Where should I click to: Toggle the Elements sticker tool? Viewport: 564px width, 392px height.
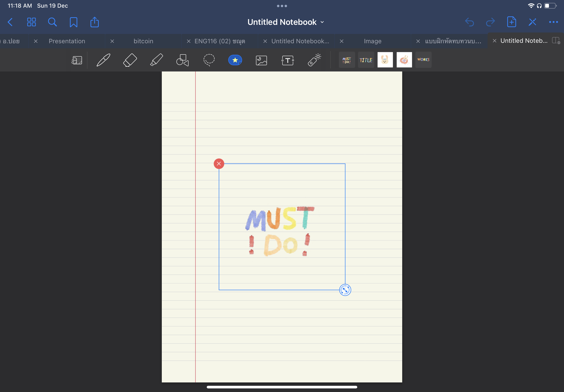click(235, 60)
